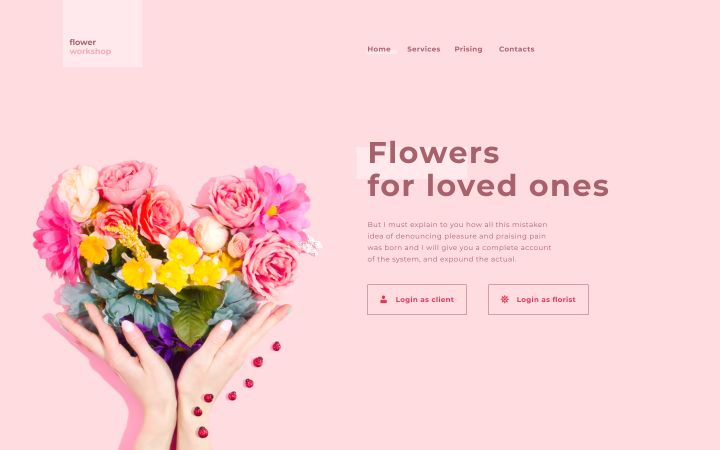720x450 pixels.
Task: Click the ladybug trail beside the hand
Action: coord(236,389)
